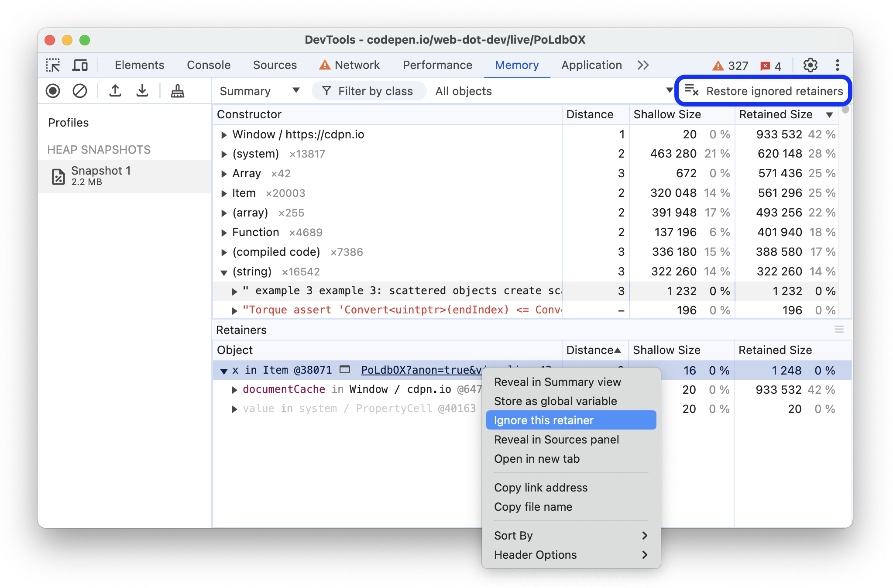
Task: Click the record heap snapshot icon
Action: 52,91
